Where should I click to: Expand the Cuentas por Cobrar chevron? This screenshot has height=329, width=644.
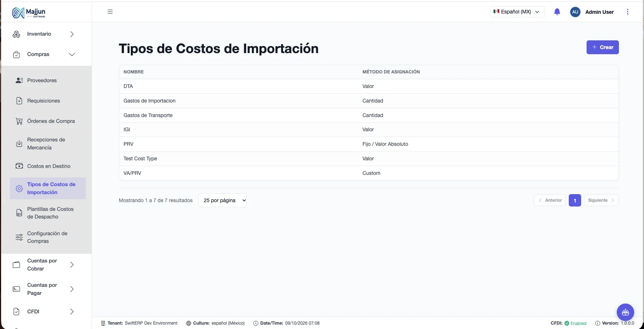click(x=72, y=265)
